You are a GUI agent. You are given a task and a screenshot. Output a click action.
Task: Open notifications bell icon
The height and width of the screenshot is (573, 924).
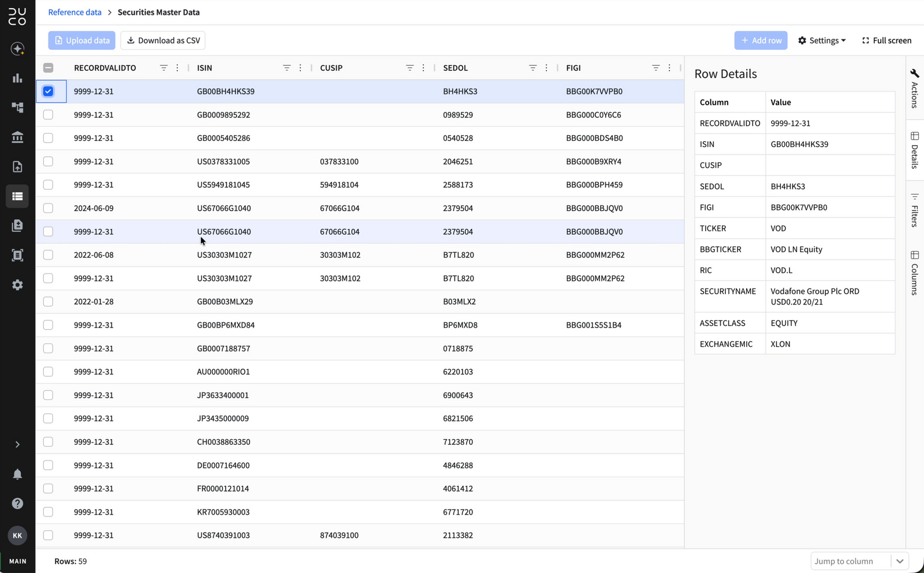17,474
